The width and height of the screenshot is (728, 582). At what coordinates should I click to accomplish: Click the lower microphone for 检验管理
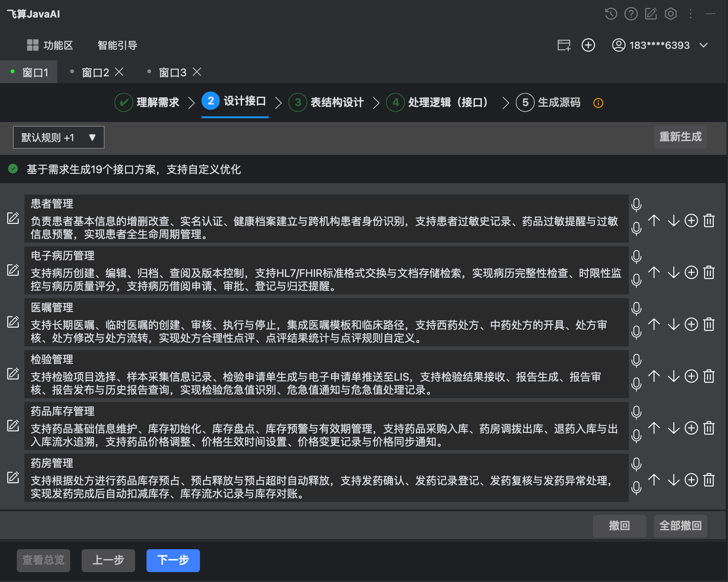point(636,384)
